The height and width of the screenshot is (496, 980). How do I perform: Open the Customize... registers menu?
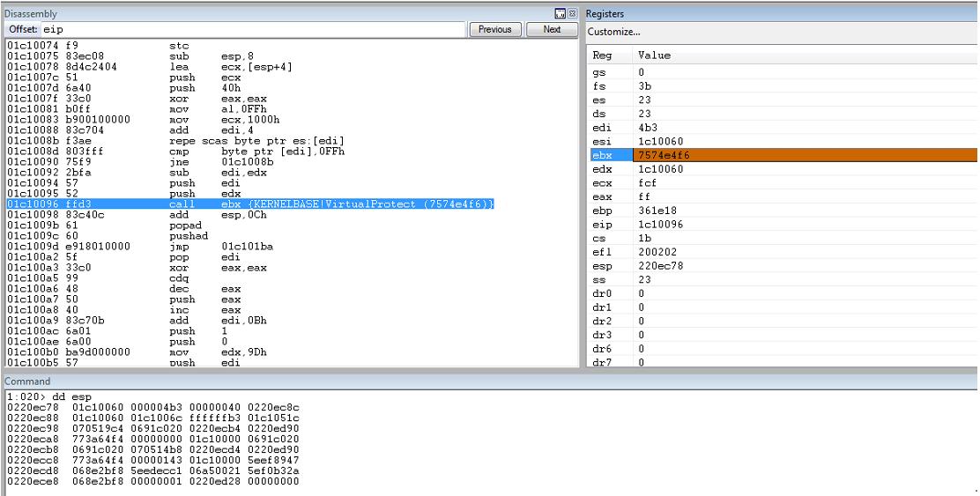coord(613,32)
